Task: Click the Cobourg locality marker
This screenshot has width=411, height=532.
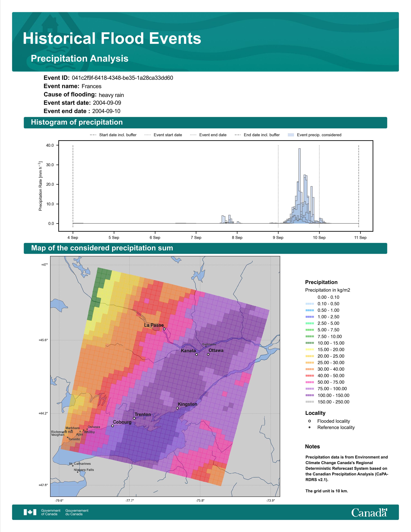Action: (113, 426)
